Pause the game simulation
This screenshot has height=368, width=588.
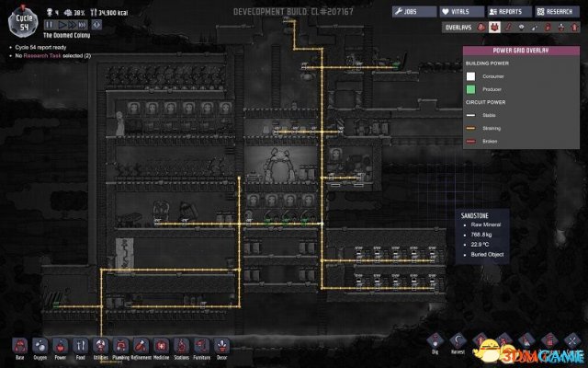click(50, 25)
